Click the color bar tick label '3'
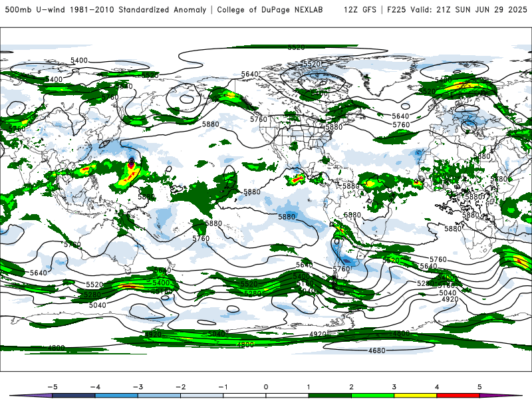The height and width of the screenshot is (399, 532). [x=394, y=387]
